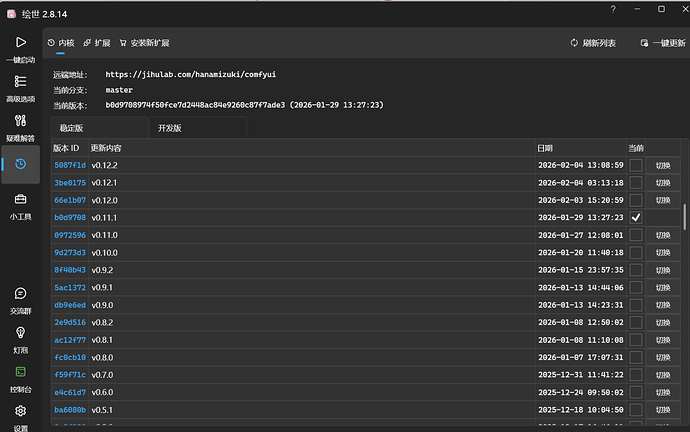Click 切换 button for v0.5.1
Screen dimensions: 690x432
(663, 410)
